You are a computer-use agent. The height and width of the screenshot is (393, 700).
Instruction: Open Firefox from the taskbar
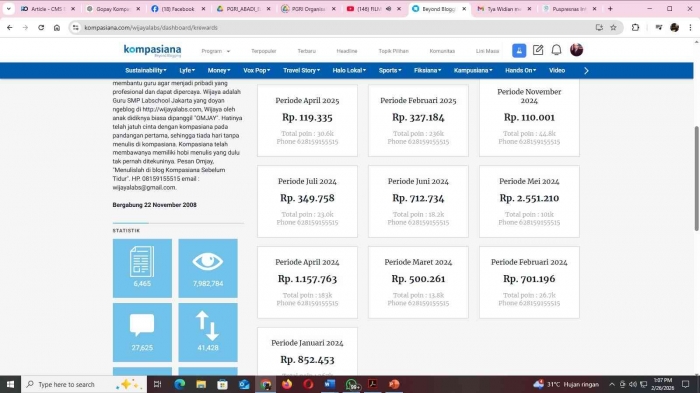[287, 384]
